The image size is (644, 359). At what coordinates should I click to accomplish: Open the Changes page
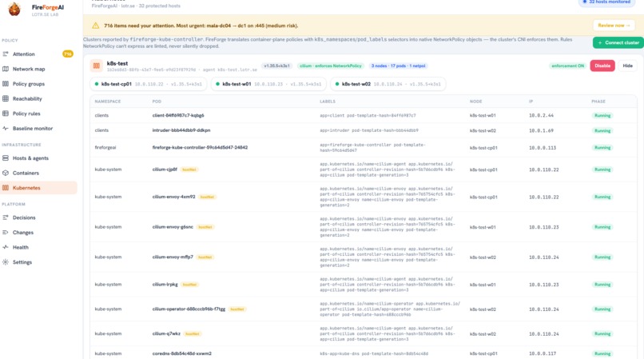[23, 233]
